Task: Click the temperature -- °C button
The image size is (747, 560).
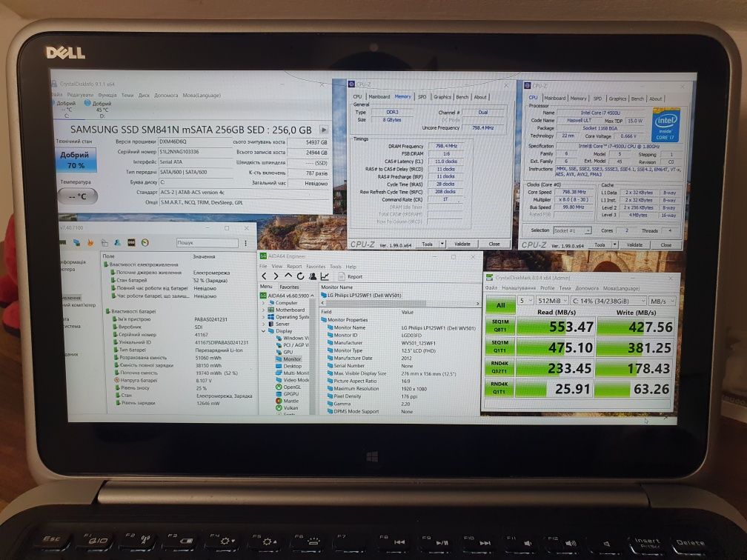Action: [x=78, y=196]
